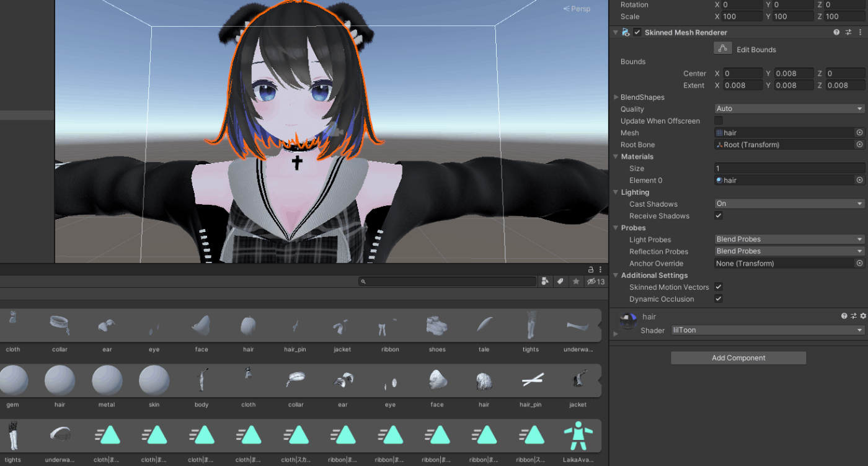Click the Rotation Y input field
Viewport: 868px width, 466px height.
794,4
